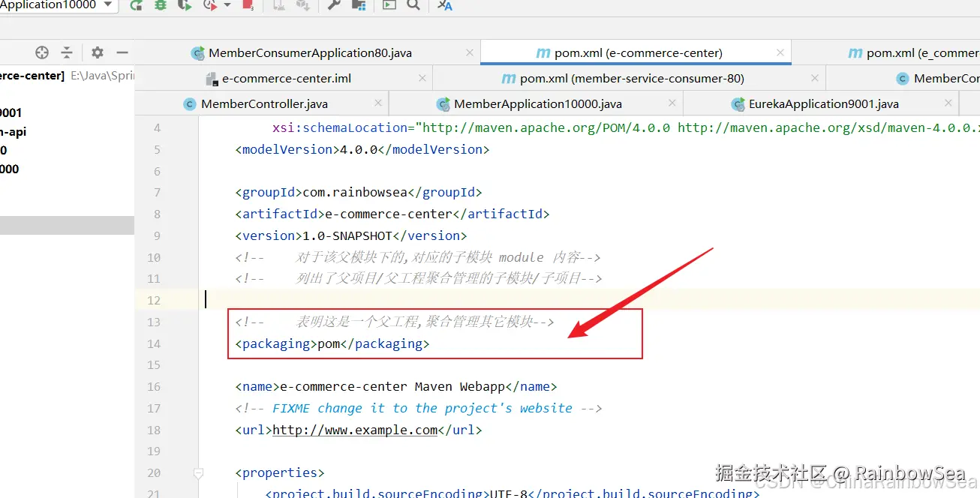
Task: Click the Translate icon in toolbar
Action: tap(444, 5)
